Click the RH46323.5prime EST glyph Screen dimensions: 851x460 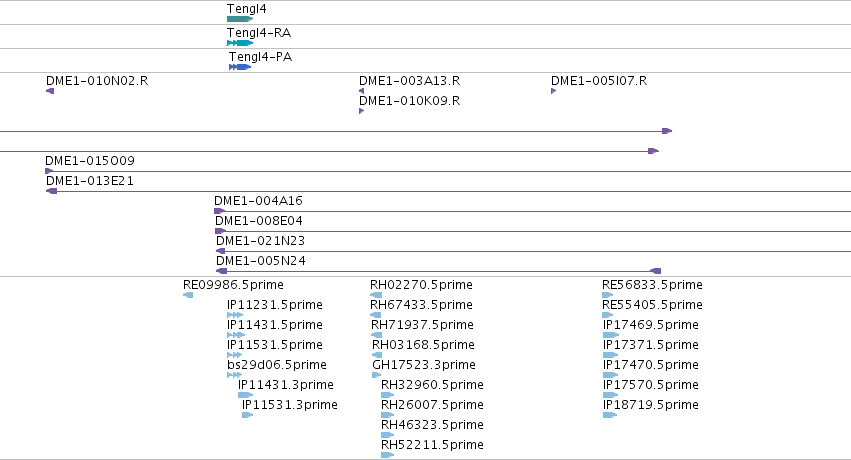coord(388,435)
